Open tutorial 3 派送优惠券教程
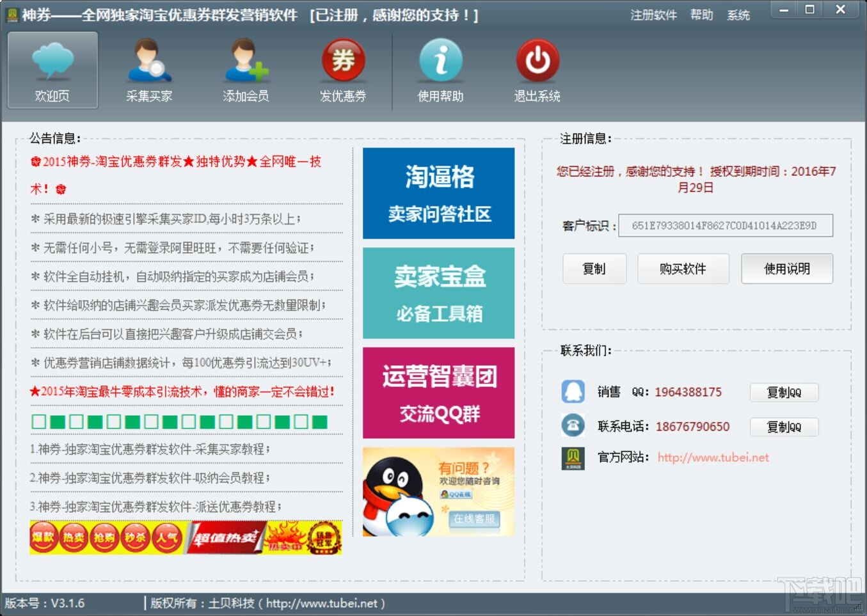Viewport: 867px width, 616px height. [x=155, y=507]
